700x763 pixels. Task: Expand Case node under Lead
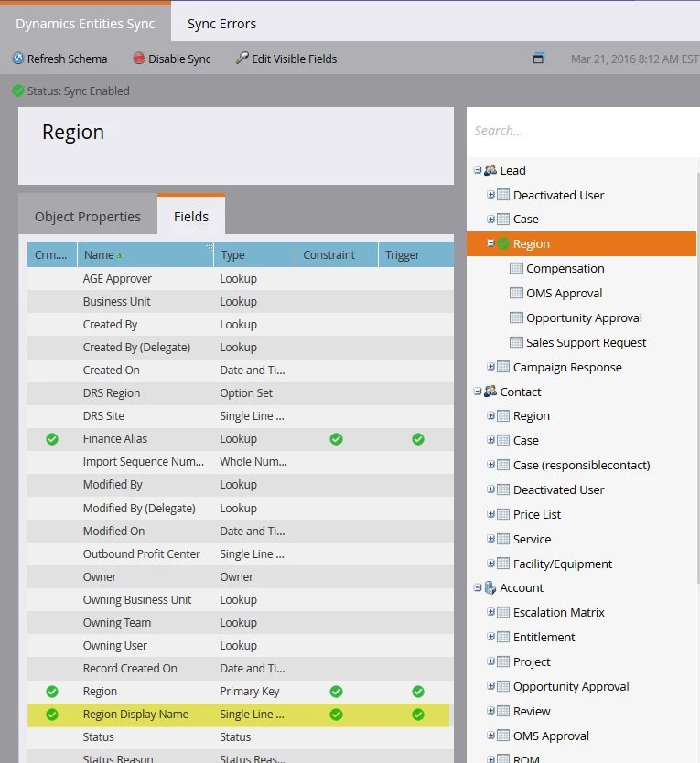click(490, 219)
